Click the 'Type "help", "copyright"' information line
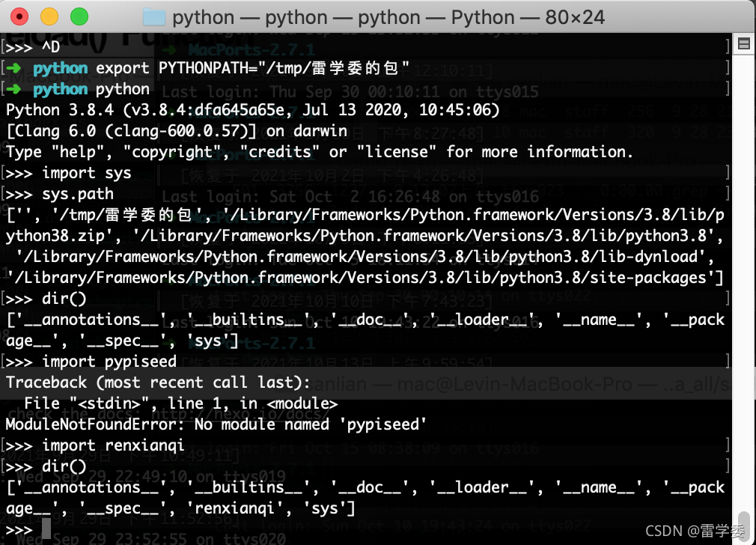Screen dimensions: 756x545 [319, 152]
